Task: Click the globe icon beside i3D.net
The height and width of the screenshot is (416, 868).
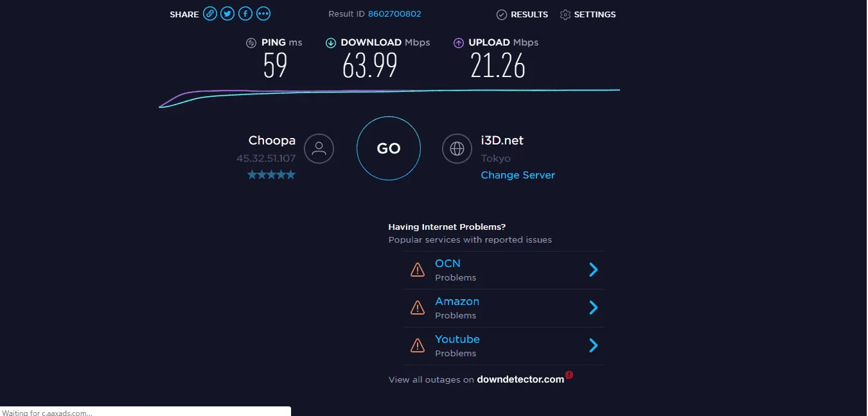Action: tap(457, 149)
